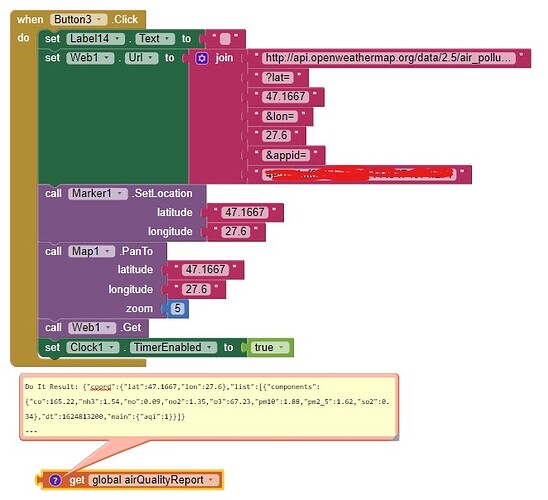The width and height of the screenshot is (548, 500).
Task: Click the &appid= text string field
Action: pyautogui.click(x=286, y=155)
